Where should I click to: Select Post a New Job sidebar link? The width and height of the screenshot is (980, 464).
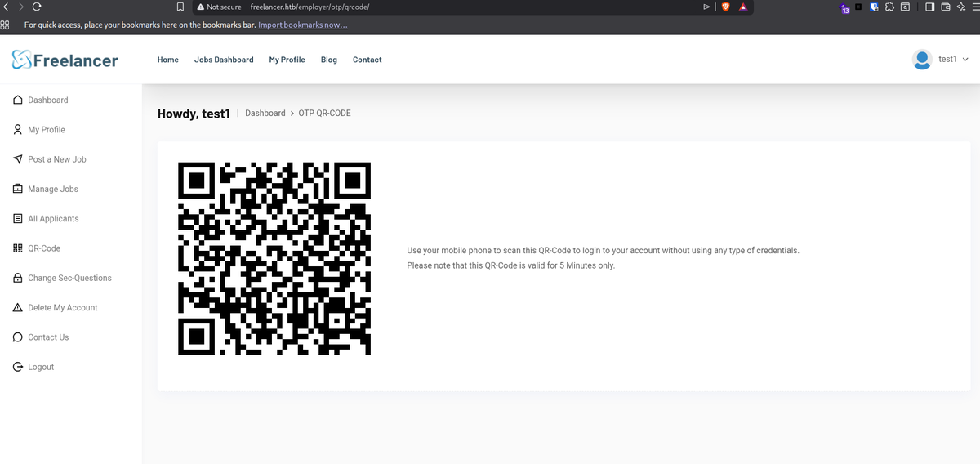click(x=57, y=159)
